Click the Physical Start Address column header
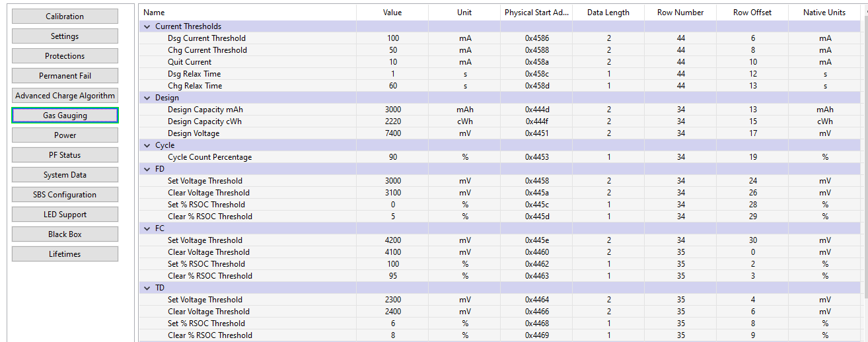This screenshot has height=342, width=868. tap(536, 13)
